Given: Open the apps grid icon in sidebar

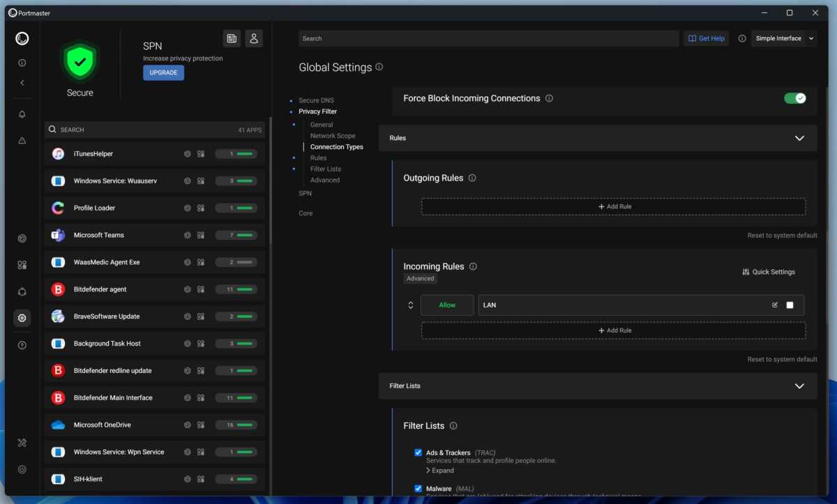Looking at the screenshot, I should (22, 265).
